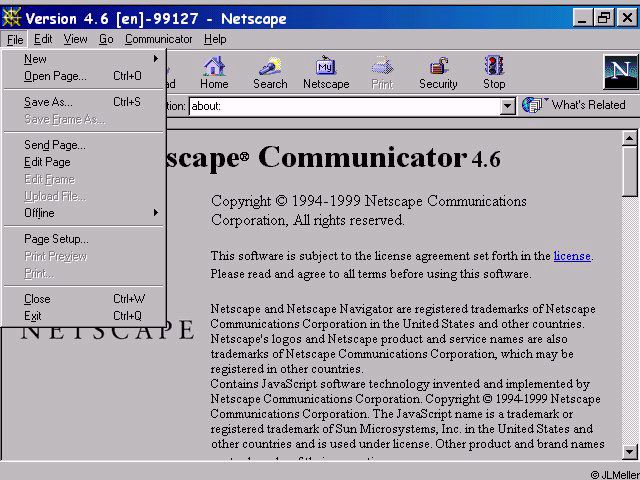Open the Search toolbar button
Screen dimensions: 640x480
pyautogui.click(x=270, y=73)
